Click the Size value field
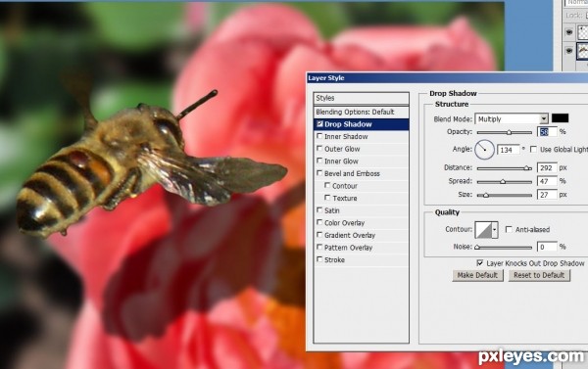 tap(547, 195)
